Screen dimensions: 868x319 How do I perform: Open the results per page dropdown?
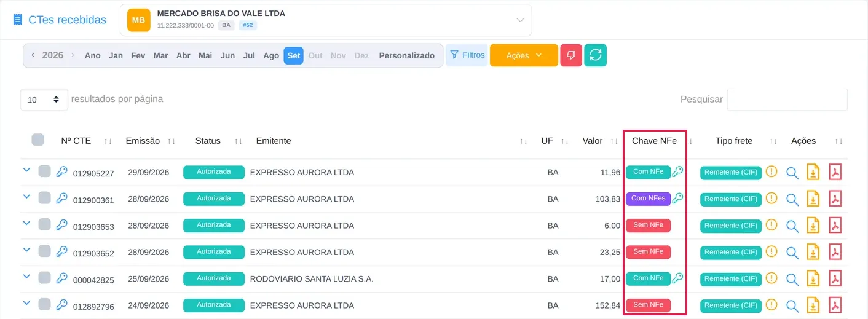pyautogui.click(x=44, y=100)
